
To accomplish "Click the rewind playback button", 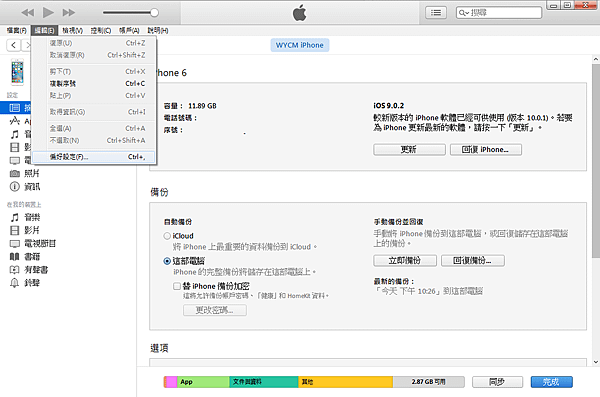I will point(28,13).
